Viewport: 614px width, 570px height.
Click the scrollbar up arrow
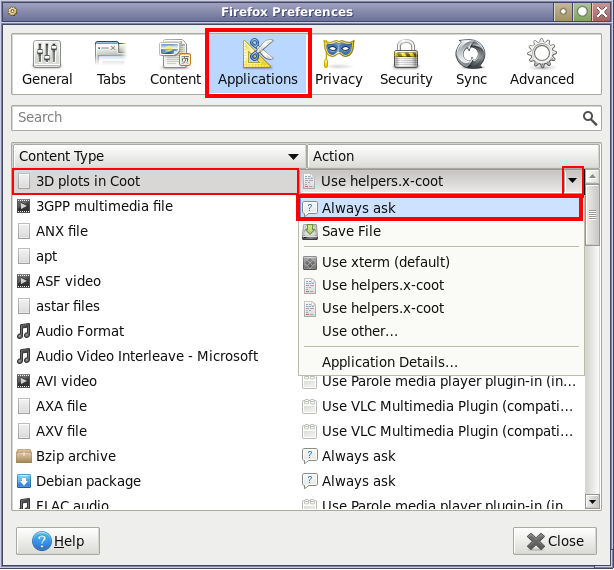[x=592, y=177]
